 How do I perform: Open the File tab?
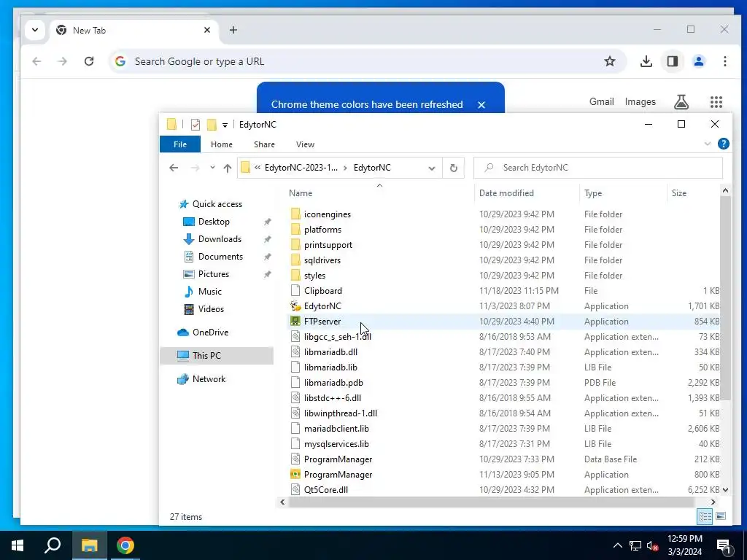click(x=180, y=144)
